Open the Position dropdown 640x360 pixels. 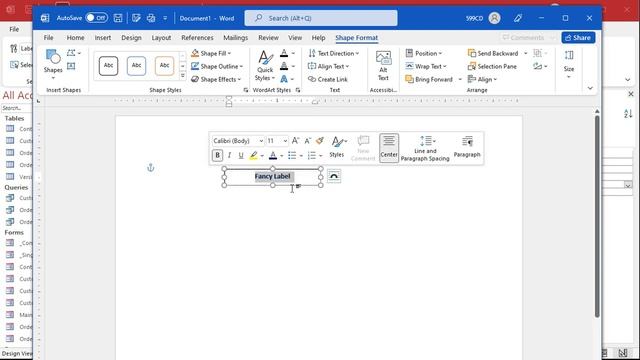pyautogui.click(x=424, y=53)
